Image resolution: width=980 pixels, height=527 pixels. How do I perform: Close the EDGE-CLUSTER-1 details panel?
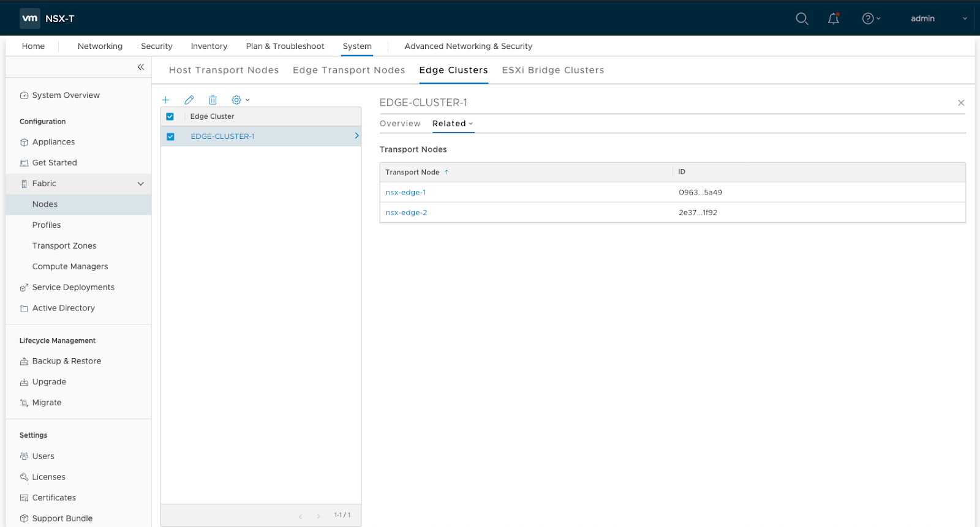tap(961, 103)
